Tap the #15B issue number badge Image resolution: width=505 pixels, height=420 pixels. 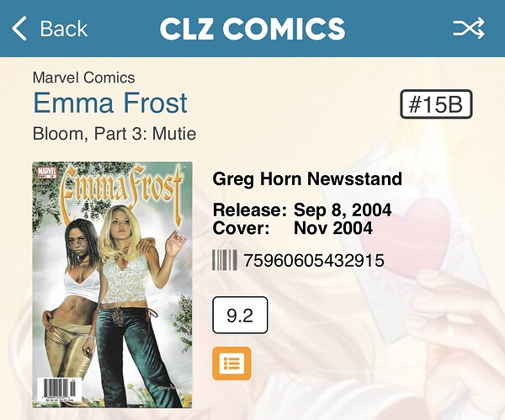pos(436,104)
